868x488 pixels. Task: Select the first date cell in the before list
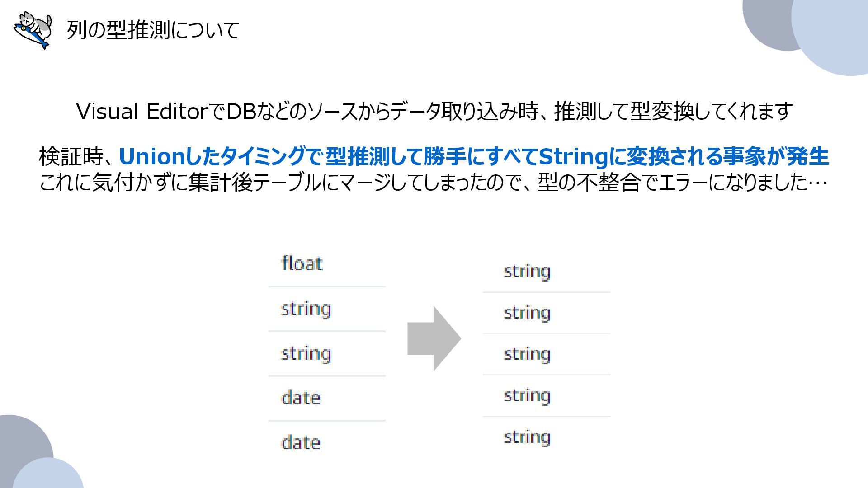tap(301, 398)
